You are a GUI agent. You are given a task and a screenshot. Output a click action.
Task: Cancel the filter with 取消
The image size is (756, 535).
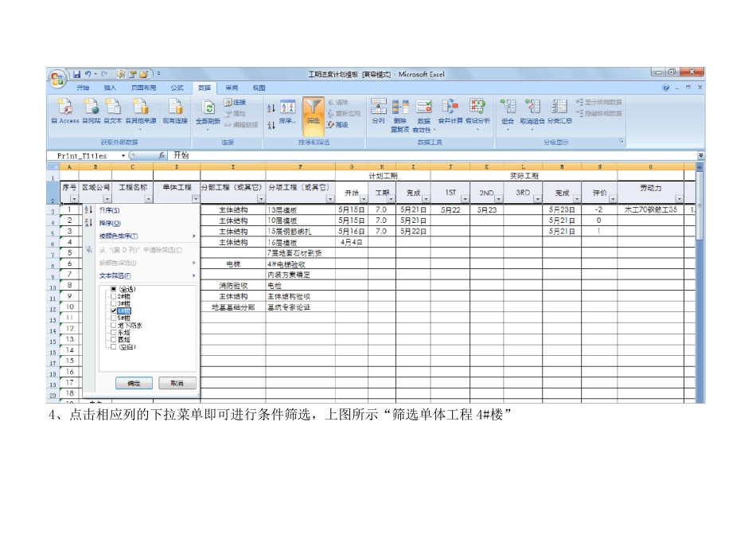[177, 383]
